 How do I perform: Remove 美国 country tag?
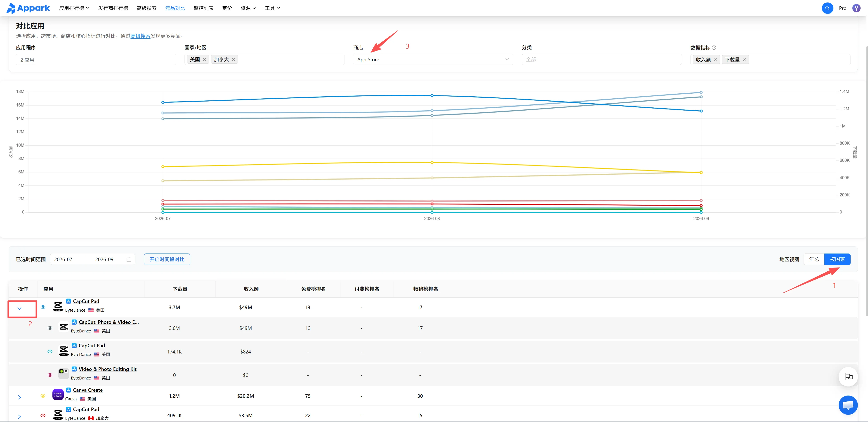click(x=205, y=59)
